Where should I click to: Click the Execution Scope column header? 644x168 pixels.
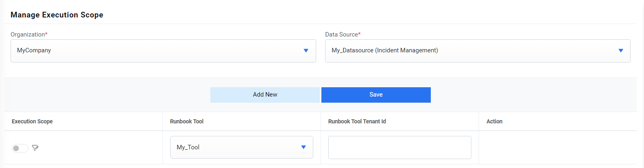click(x=32, y=121)
